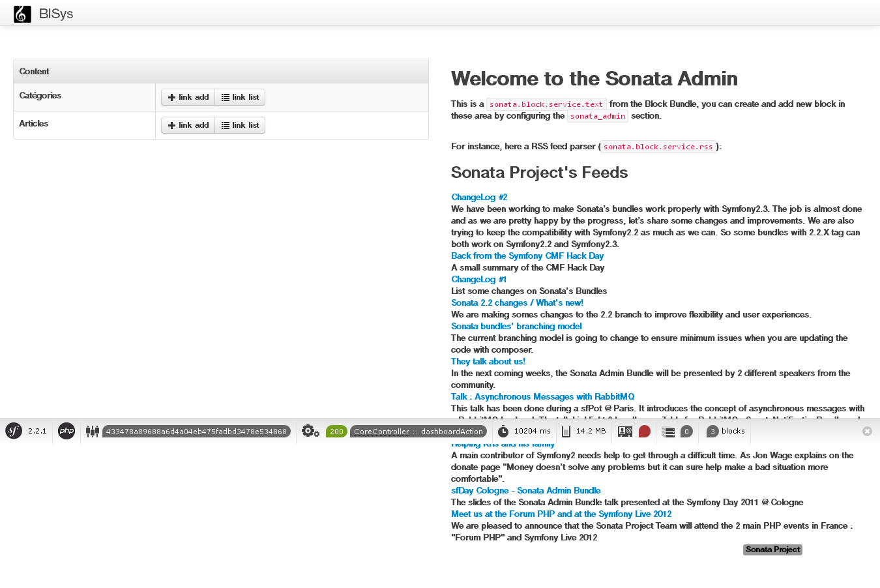Open They talk about us! link
This screenshot has height=588, width=880.
pyautogui.click(x=488, y=361)
